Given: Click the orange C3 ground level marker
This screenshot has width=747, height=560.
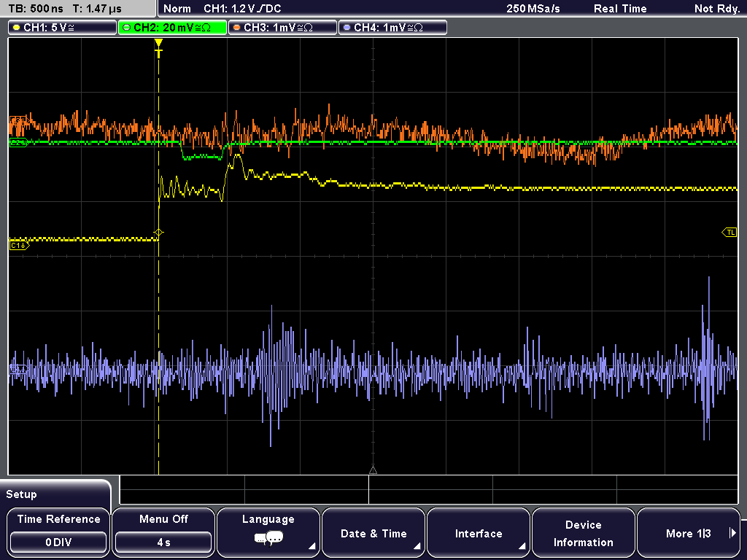Looking at the screenshot, I should [x=18, y=120].
